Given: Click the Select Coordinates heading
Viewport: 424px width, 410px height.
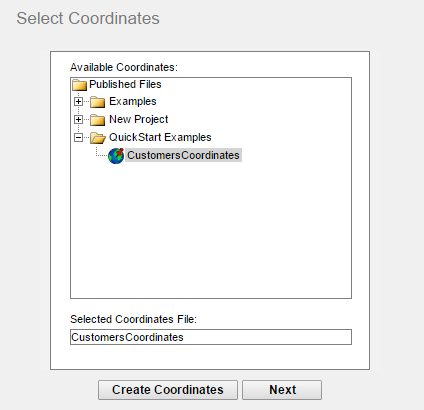Looking at the screenshot, I should tap(88, 18).
